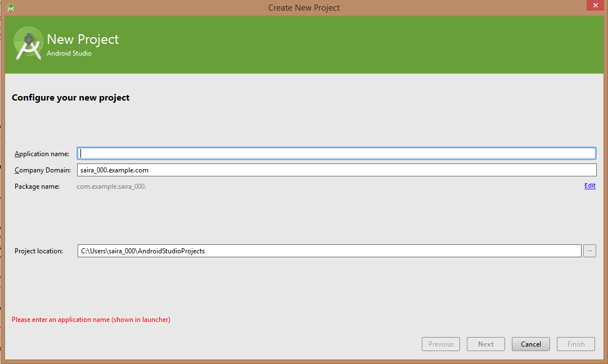
Task: Select the Company Domain text field
Action: pos(337,170)
